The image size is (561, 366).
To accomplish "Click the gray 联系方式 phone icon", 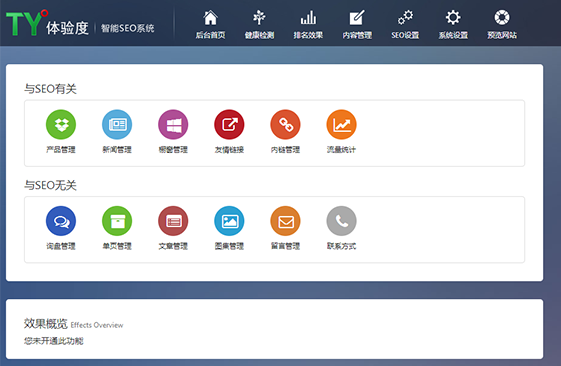I will 342,221.
